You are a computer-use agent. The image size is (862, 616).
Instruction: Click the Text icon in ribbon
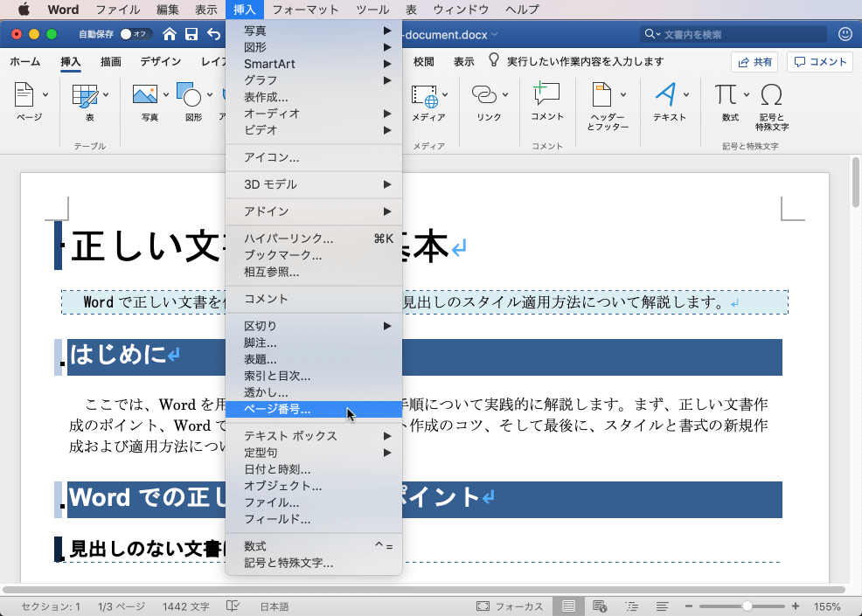tap(666, 94)
